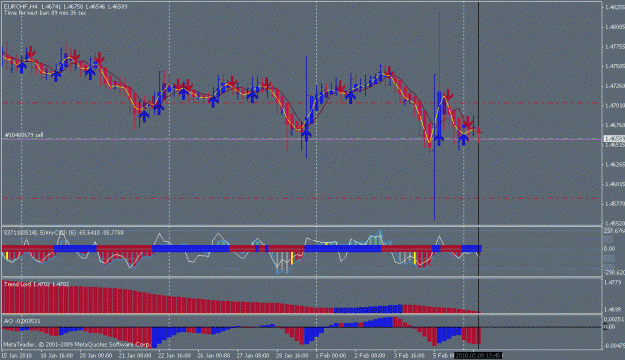Click the 1.4779 Trend Lord scale value

pos(613,282)
